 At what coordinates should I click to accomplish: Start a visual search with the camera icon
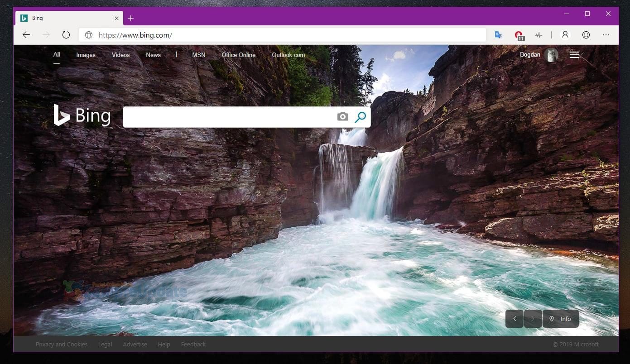click(x=343, y=117)
